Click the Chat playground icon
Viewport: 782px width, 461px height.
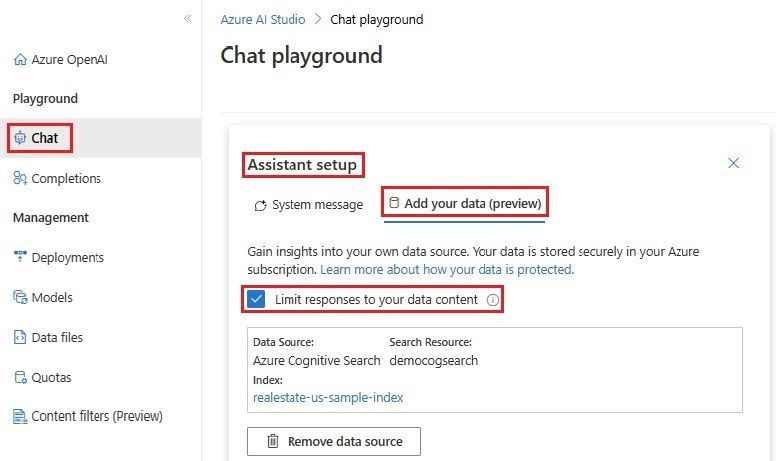point(20,138)
